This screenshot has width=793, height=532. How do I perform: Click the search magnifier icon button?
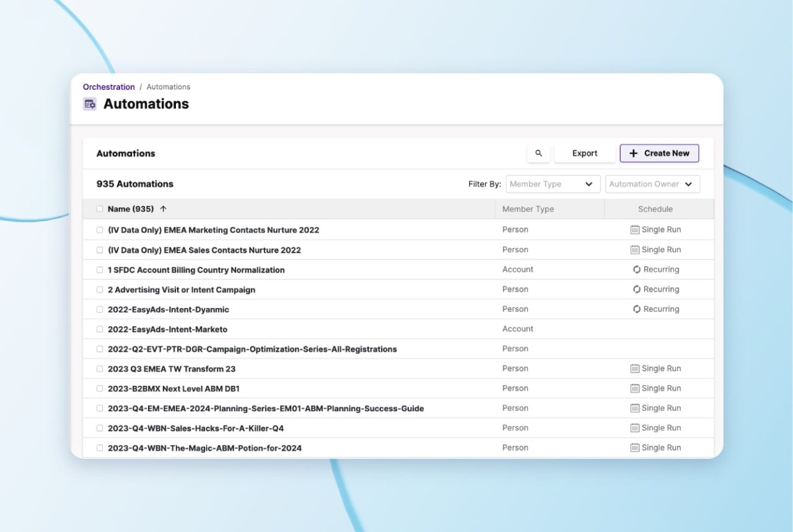coord(538,154)
